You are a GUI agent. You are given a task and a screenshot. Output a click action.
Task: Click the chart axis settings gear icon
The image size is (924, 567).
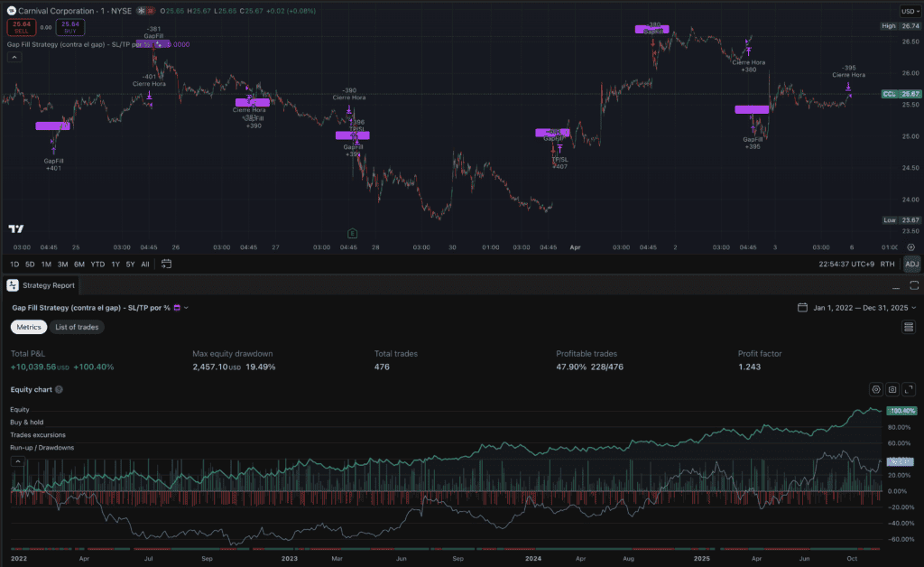tap(911, 247)
